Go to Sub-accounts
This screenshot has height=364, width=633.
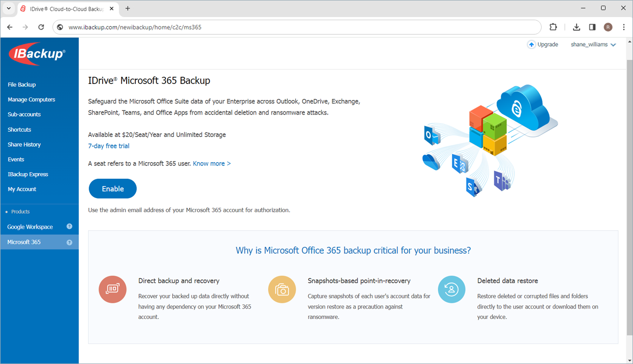[24, 115]
